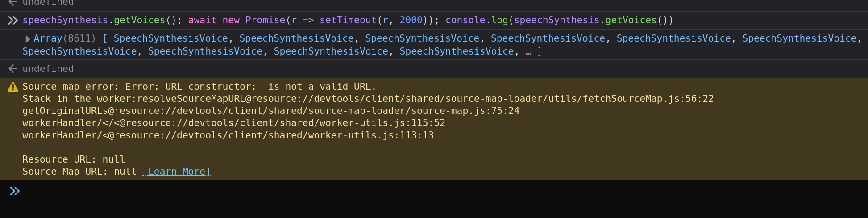The height and width of the screenshot is (218, 868).
Task: Expand the Array(8611) disclosure triangle
Action: [x=28, y=39]
